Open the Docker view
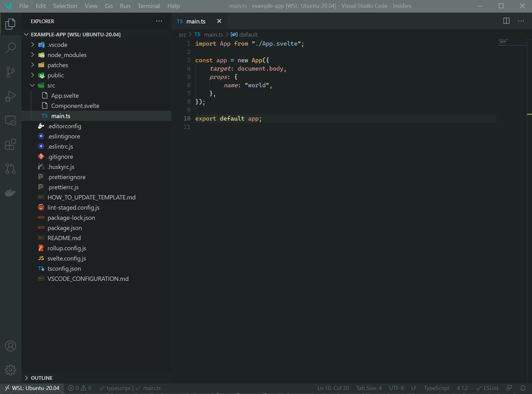The width and height of the screenshot is (532, 394). pos(11,192)
